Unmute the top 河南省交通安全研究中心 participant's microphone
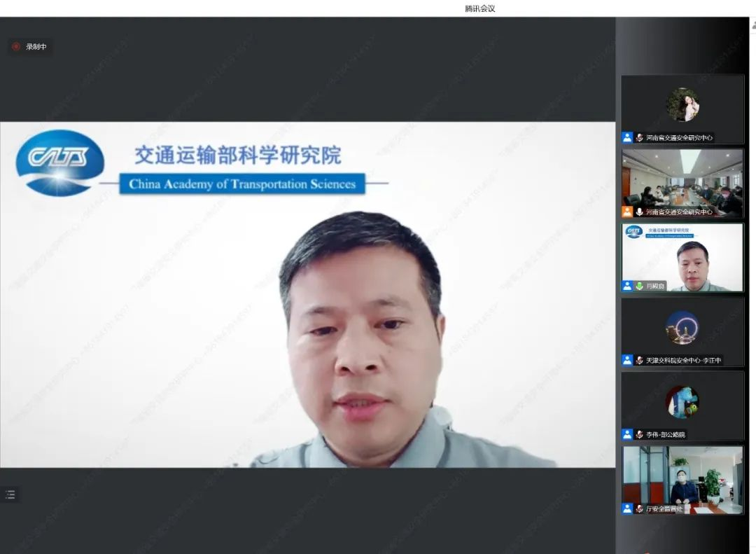Image resolution: width=756 pixels, height=554 pixels. tap(639, 139)
